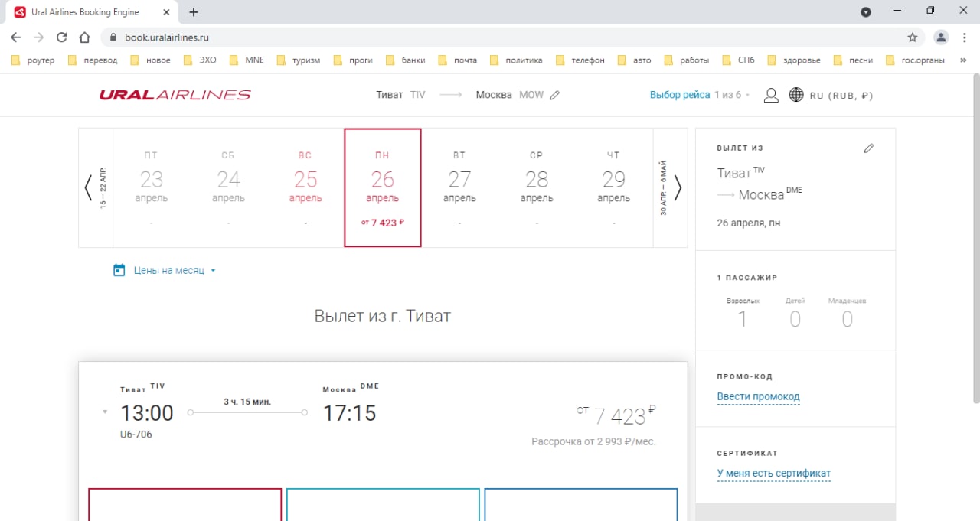The width and height of the screenshot is (980, 521).
Task: Show more bookmarks overflow chevron
Action: click(x=962, y=60)
